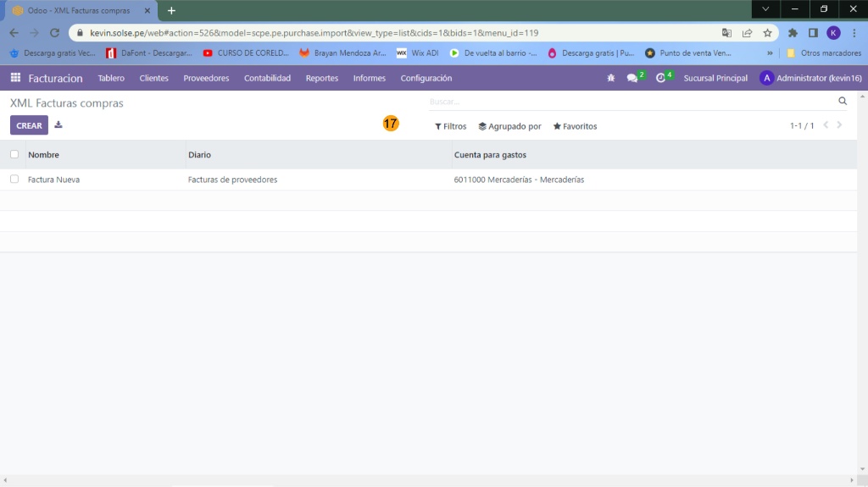Screen dimensions: 868x487
Task: Go to next page arrow in pager
Action: tap(840, 125)
